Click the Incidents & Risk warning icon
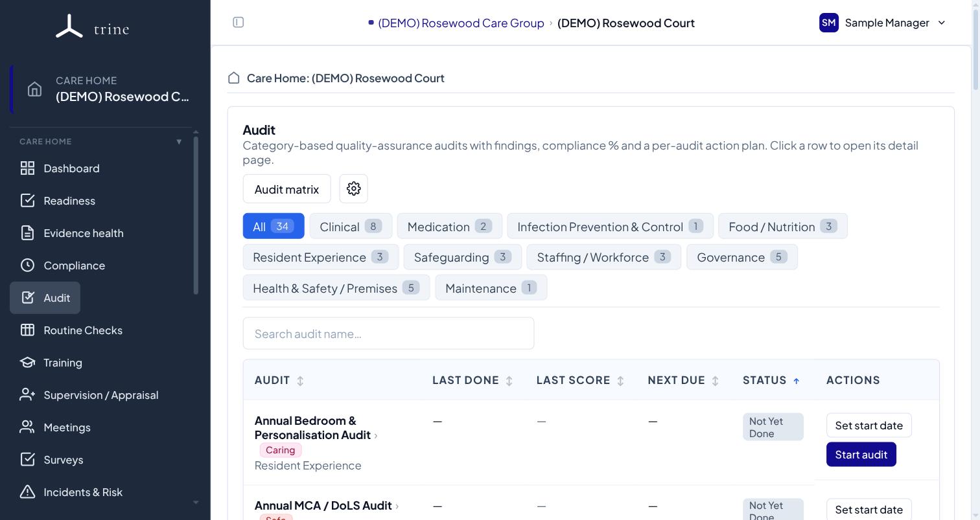The image size is (980, 520). tap(27, 492)
